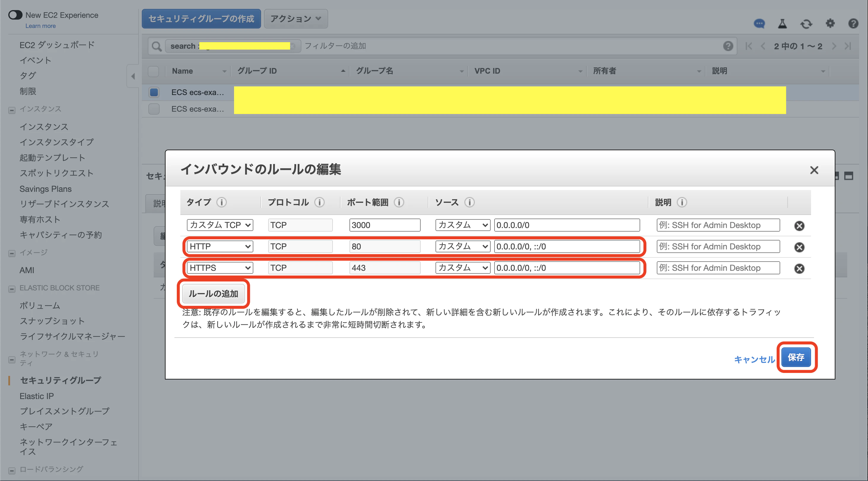The height and width of the screenshot is (481, 868).
Task: Show info for 説明 column
Action: (x=682, y=202)
